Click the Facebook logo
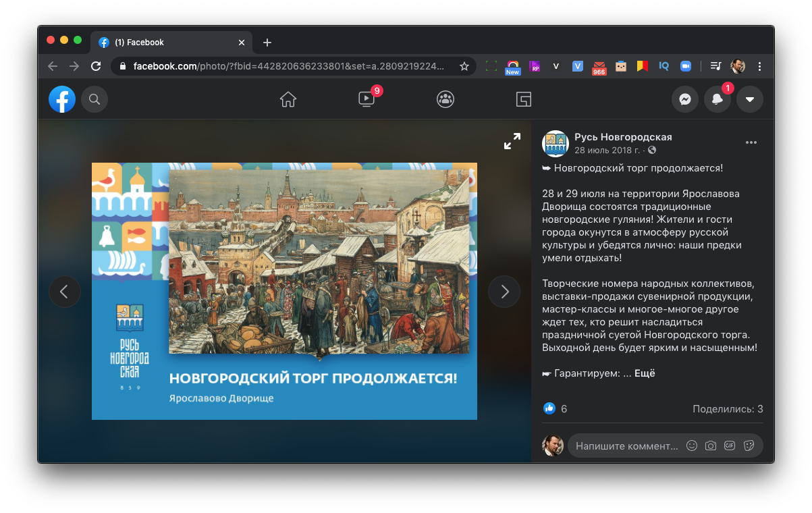 (x=62, y=100)
